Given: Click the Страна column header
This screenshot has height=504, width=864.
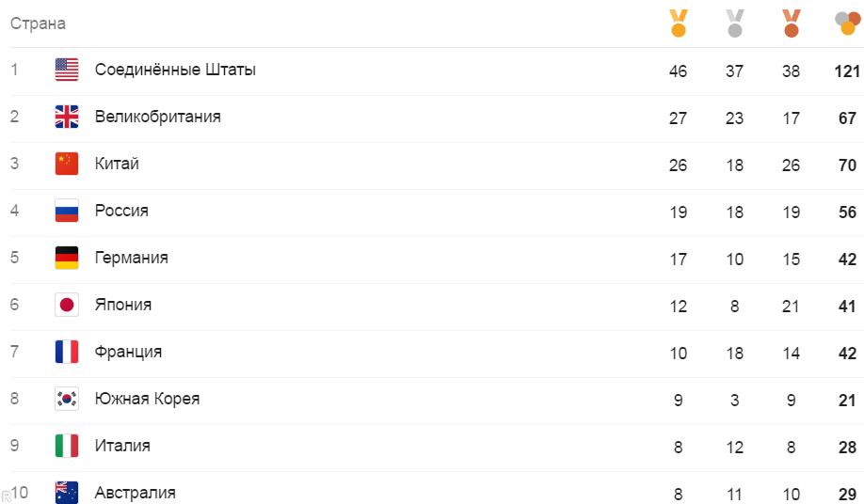Looking at the screenshot, I should coord(38,24).
